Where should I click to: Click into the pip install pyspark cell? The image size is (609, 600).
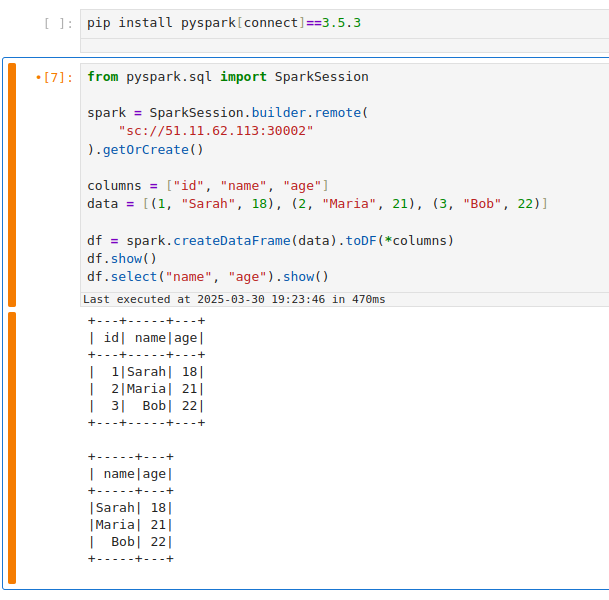(x=340, y=23)
